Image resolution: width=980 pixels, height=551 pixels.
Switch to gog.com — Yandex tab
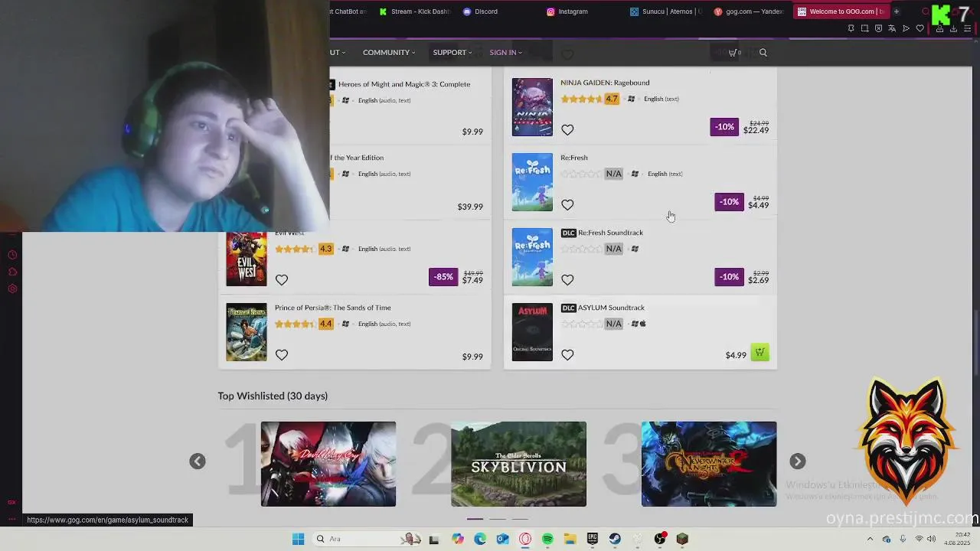point(749,11)
